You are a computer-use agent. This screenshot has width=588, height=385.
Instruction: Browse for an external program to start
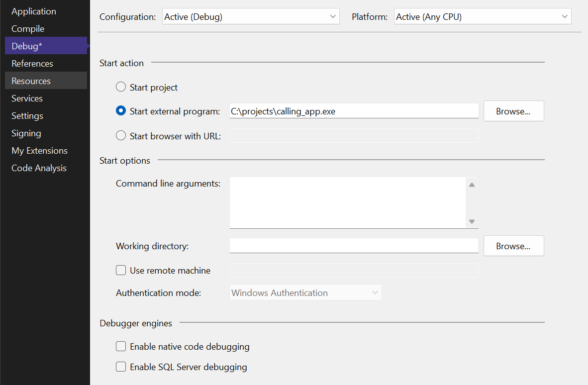click(x=513, y=111)
